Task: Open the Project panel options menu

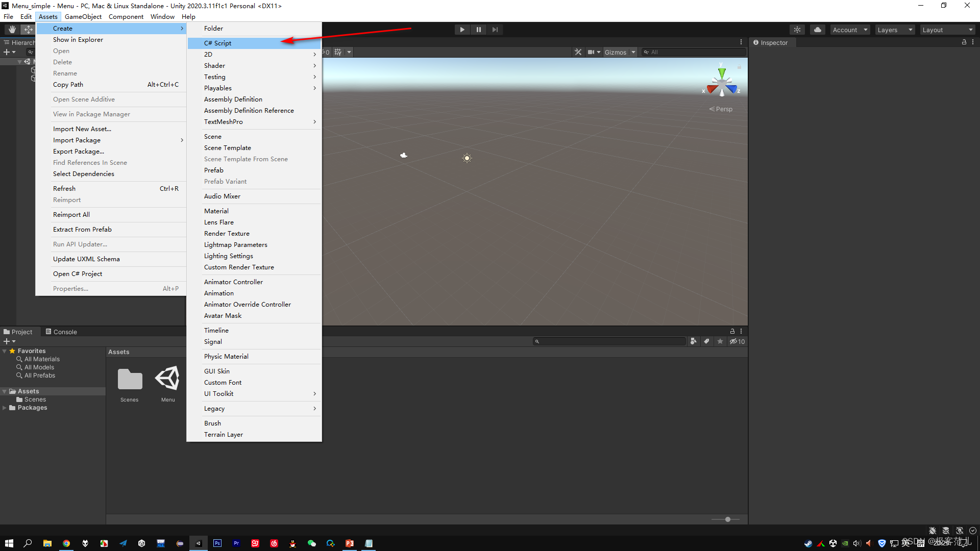Action: pyautogui.click(x=741, y=332)
